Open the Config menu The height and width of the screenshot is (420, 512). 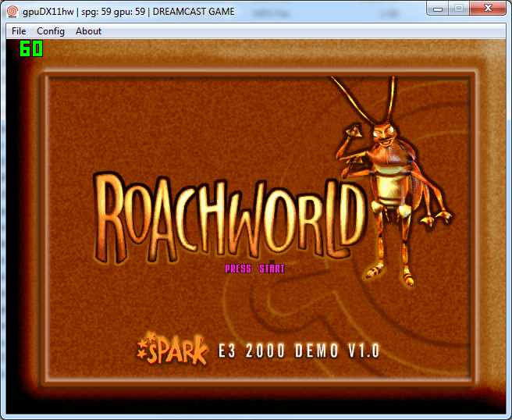coord(51,31)
